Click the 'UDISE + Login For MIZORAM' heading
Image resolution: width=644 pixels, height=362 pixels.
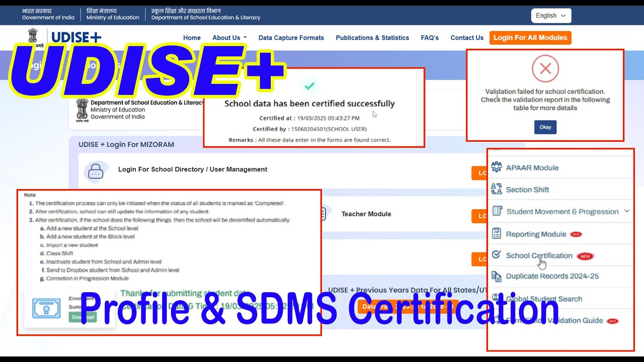point(126,144)
